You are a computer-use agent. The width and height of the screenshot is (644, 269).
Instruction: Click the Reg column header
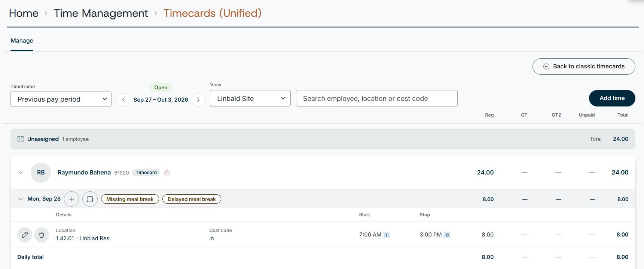pyautogui.click(x=489, y=115)
